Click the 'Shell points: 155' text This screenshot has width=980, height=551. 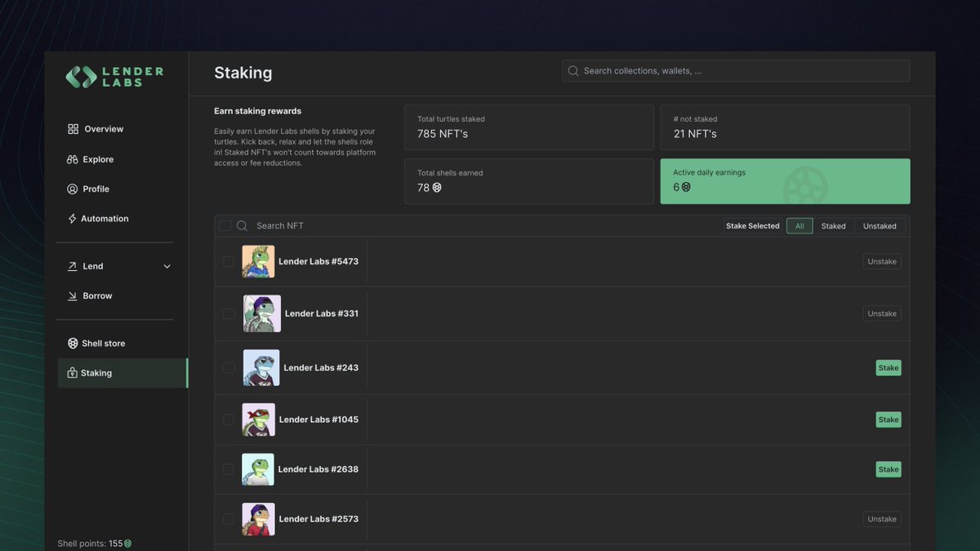90,544
